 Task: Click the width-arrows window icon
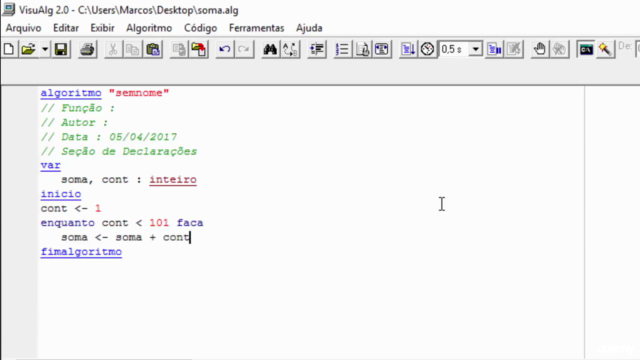point(382,49)
